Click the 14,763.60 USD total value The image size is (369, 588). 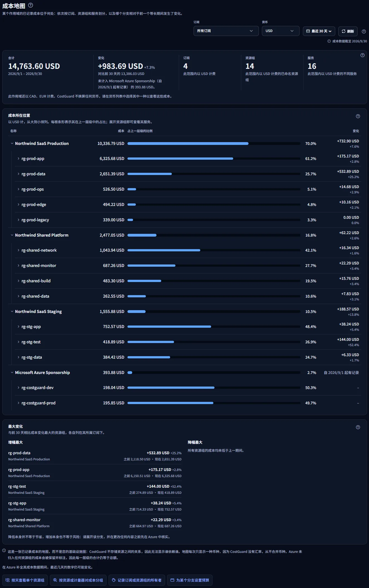click(34, 66)
